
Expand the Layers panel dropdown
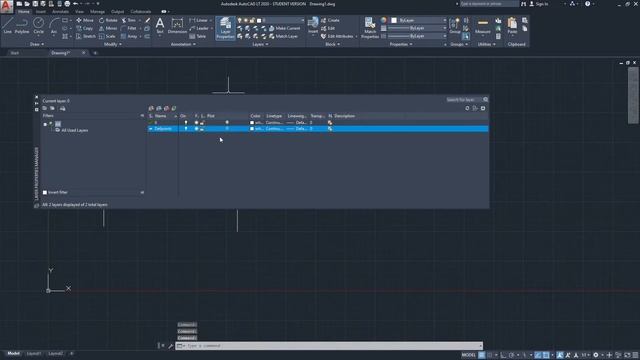[260, 44]
